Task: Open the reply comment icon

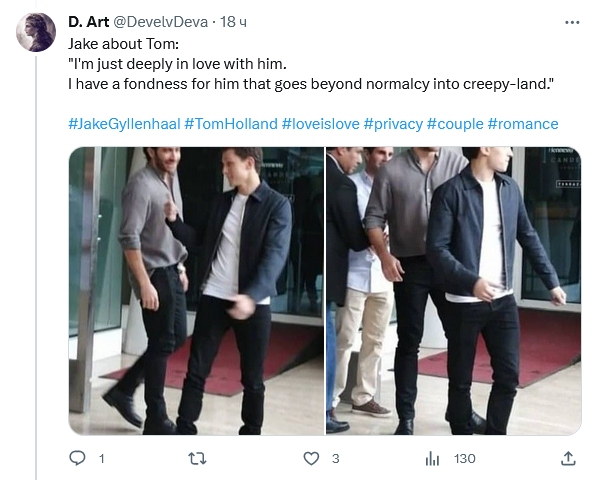Action: tap(77, 458)
